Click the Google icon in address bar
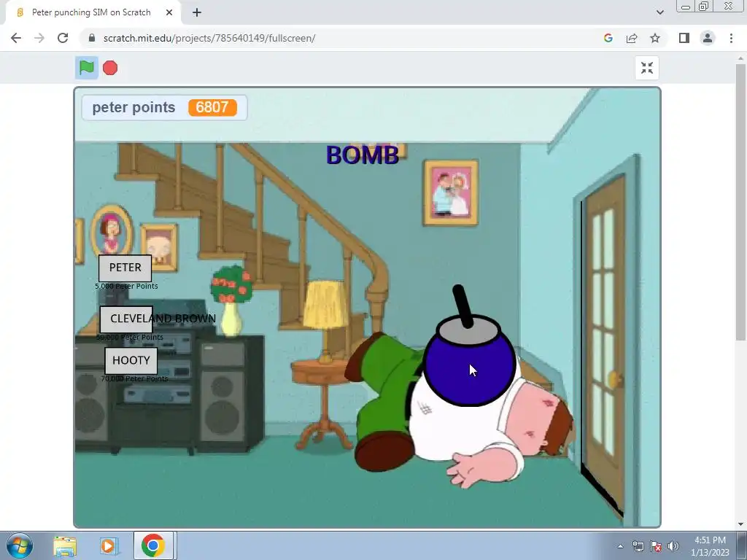The image size is (747, 560). click(x=608, y=38)
